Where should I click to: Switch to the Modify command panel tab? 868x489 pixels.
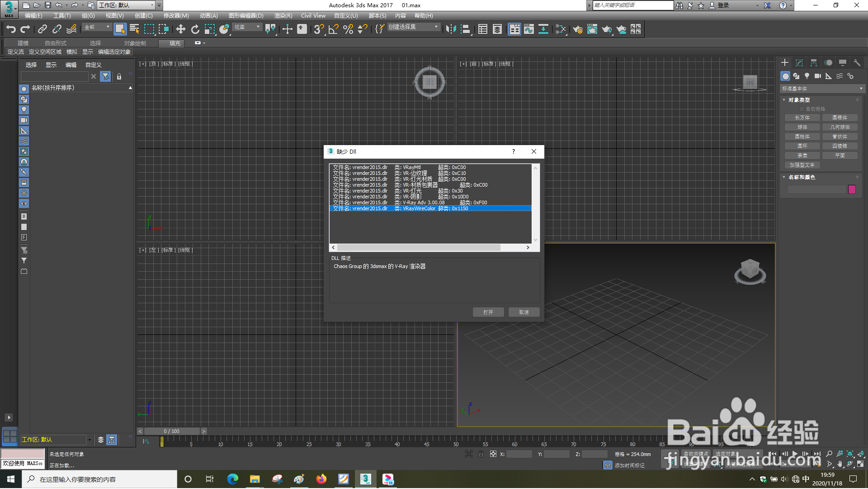click(x=799, y=63)
